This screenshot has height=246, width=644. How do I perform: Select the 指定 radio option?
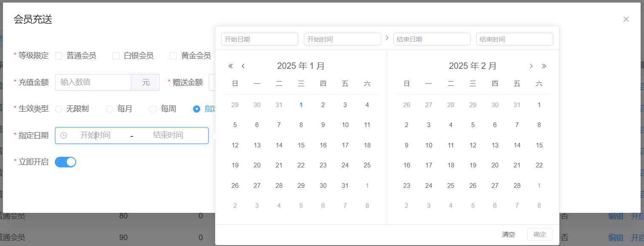(196, 109)
